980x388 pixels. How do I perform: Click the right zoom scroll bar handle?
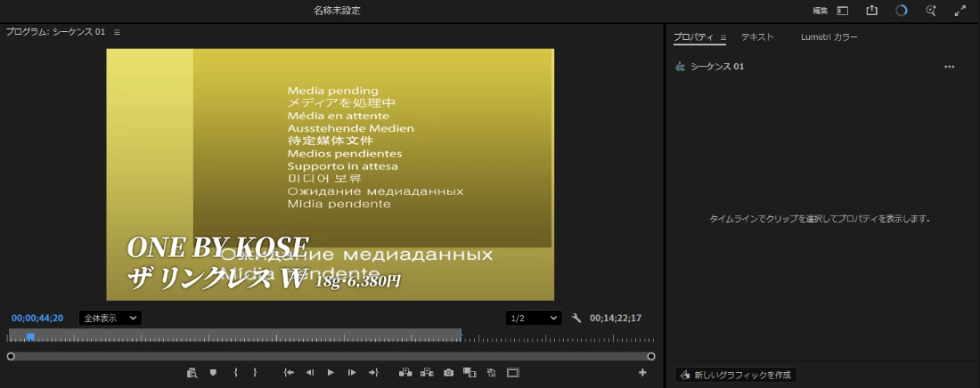[651, 356]
